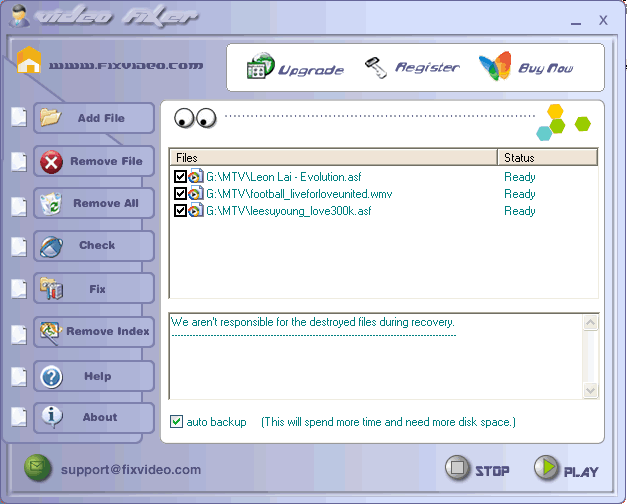This screenshot has width=627, height=504.
Task: Disable the auto backup checkbox
Action: click(x=176, y=422)
